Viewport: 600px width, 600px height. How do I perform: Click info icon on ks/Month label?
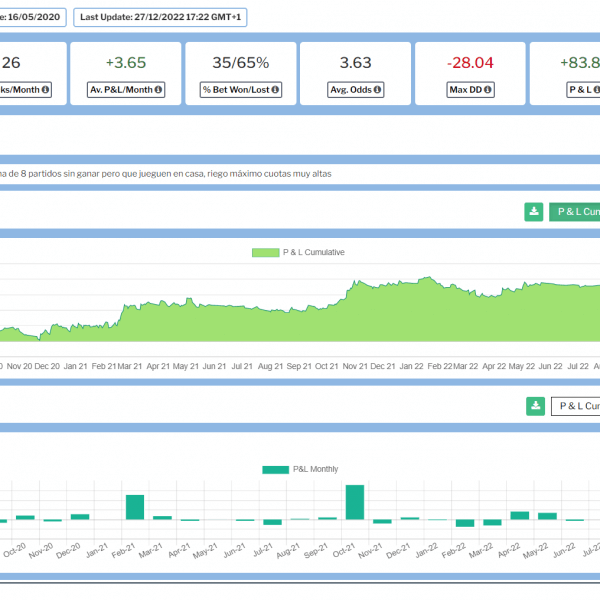(x=45, y=90)
